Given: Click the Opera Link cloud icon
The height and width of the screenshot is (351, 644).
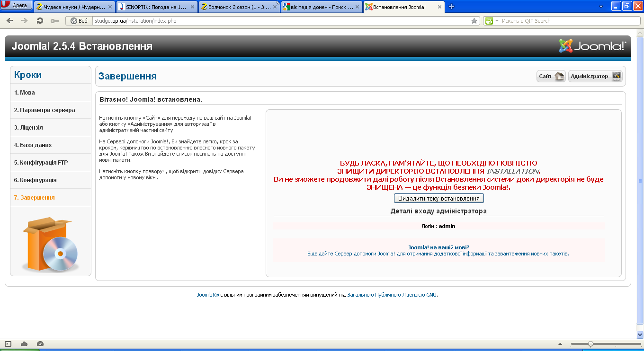Looking at the screenshot, I should point(24,344).
